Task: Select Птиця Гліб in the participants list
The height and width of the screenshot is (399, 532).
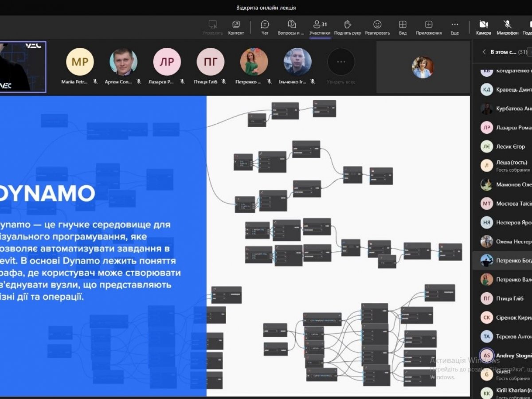Action: [502, 298]
